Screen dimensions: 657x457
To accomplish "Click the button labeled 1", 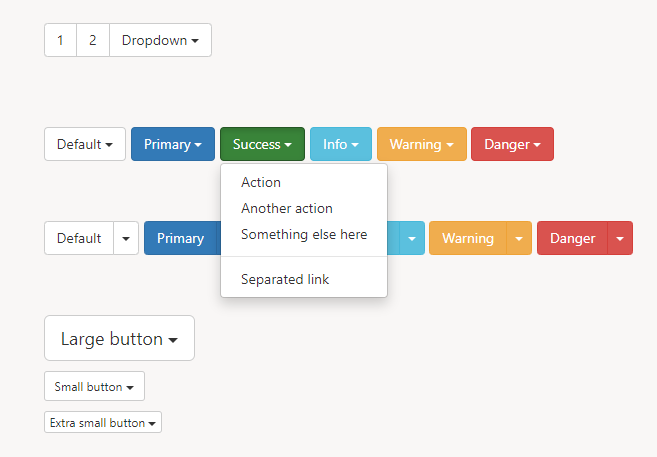I will coord(60,40).
